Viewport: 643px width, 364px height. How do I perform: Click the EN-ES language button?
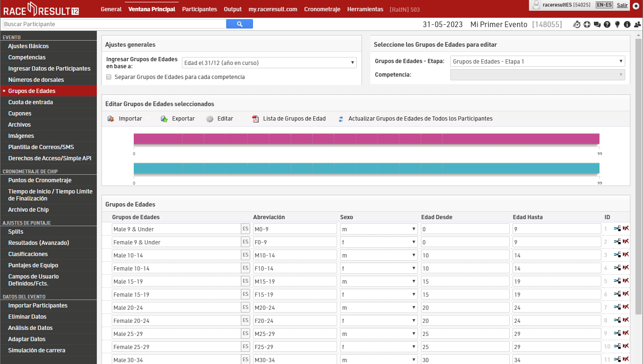click(604, 5)
